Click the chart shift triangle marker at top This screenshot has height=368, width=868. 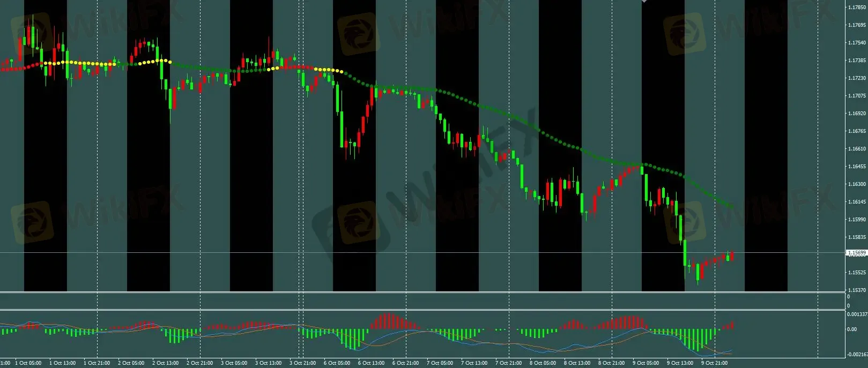click(644, 2)
